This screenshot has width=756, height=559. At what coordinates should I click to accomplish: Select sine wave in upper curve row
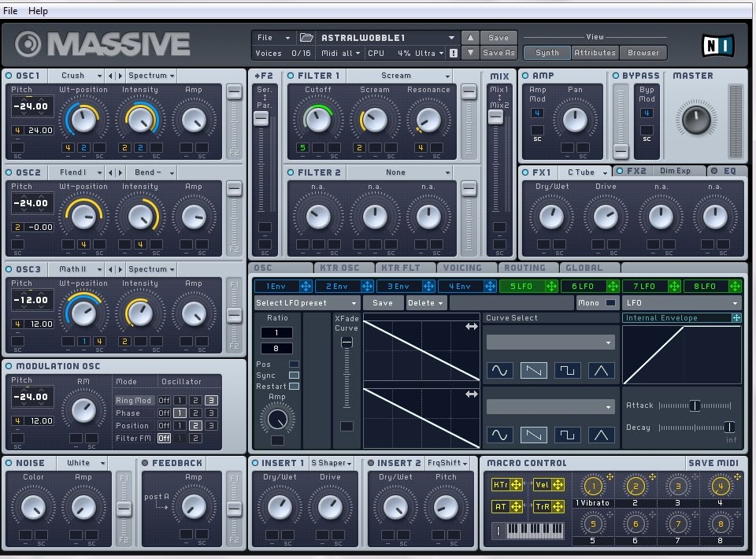coord(499,370)
